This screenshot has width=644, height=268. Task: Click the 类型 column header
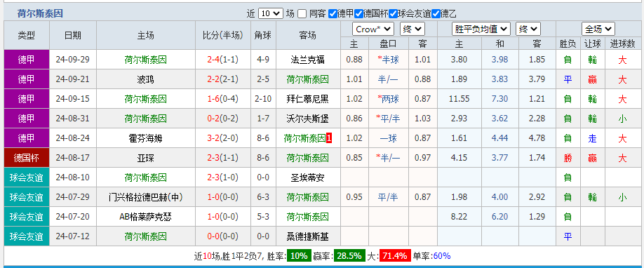coord(27,35)
